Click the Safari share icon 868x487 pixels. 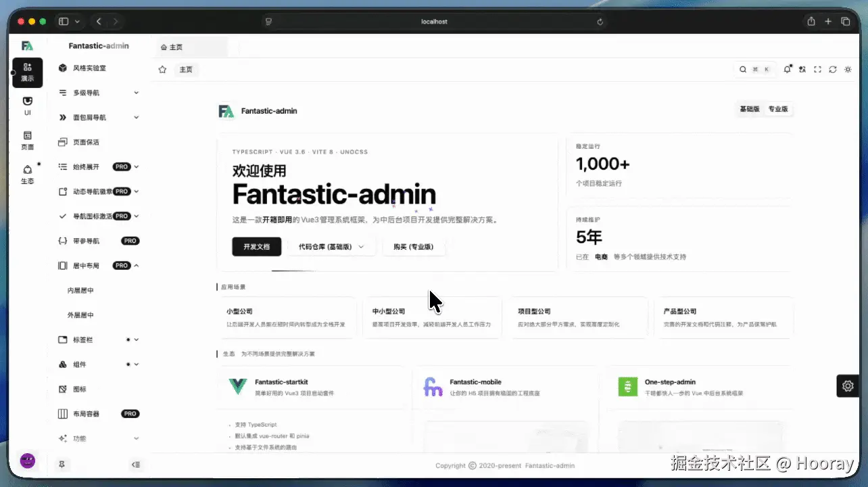[811, 22]
